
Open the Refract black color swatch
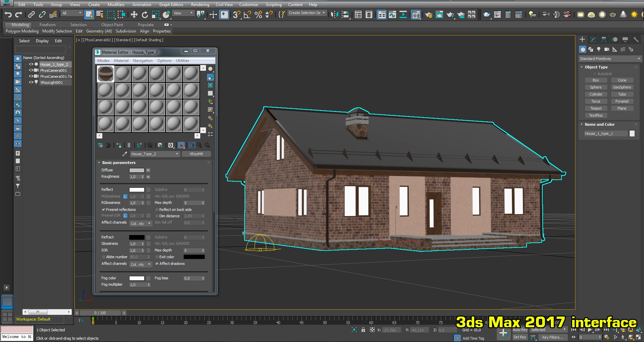pos(137,237)
